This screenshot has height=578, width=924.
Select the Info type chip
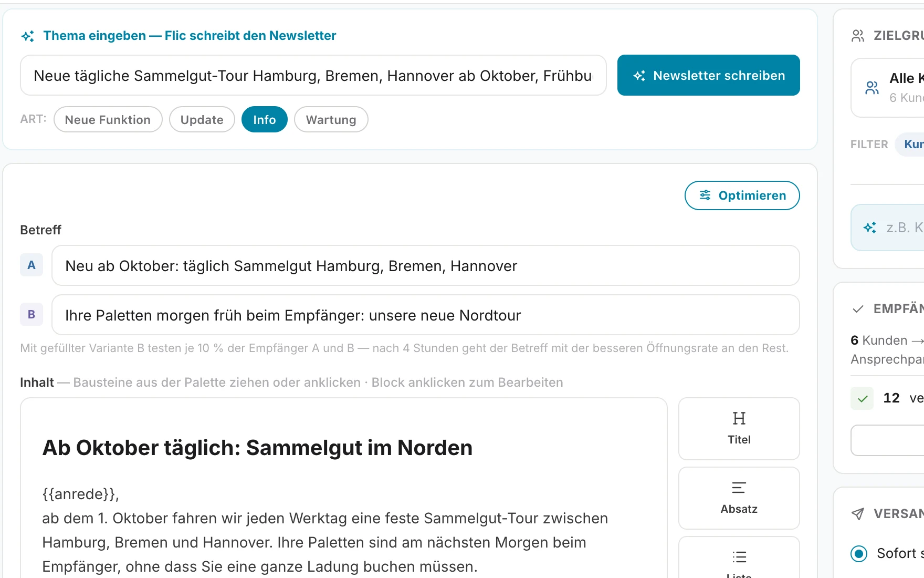[x=264, y=120]
